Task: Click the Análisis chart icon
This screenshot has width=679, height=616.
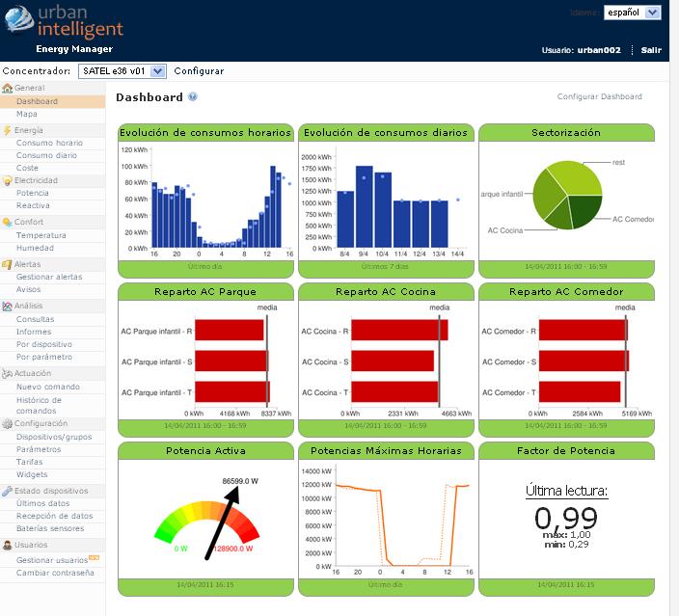Action: click(x=8, y=306)
